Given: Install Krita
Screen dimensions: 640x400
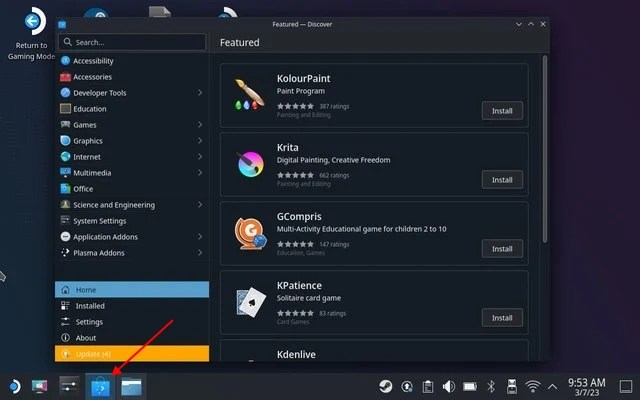Looking at the screenshot, I should click(502, 180).
